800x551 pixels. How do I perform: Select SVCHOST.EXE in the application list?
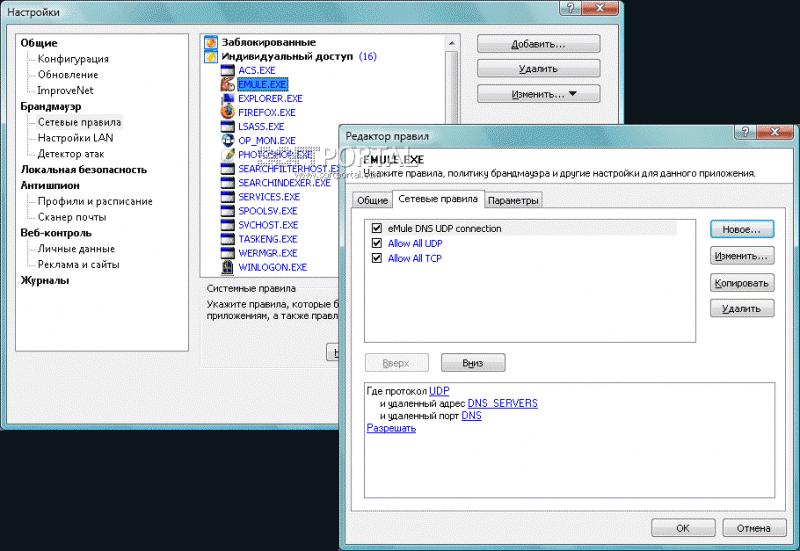(268, 225)
